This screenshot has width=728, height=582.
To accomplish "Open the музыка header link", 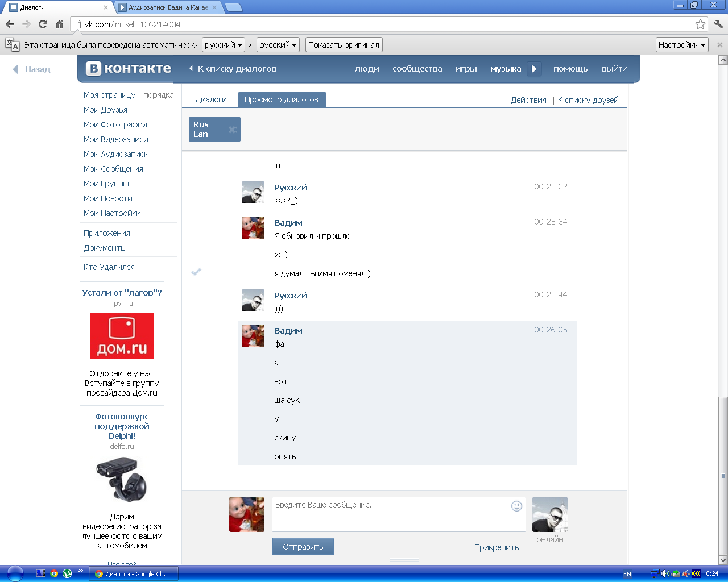I will pos(506,69).
